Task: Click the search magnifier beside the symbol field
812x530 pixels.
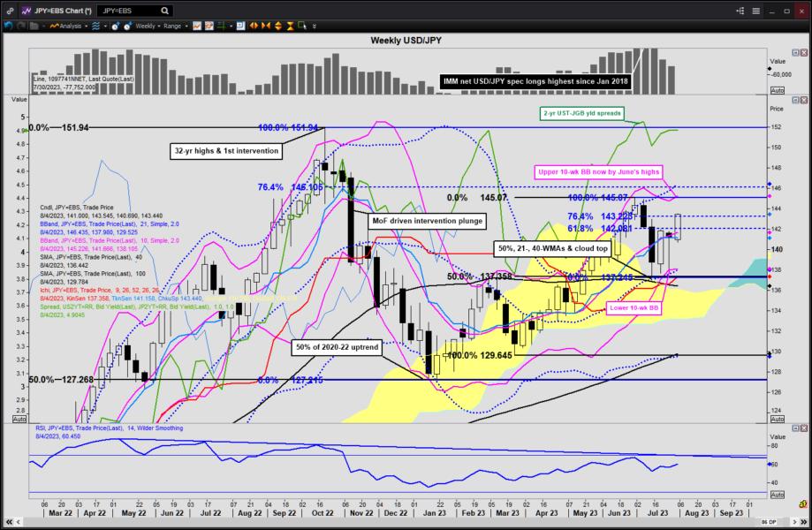Action: click(x=163, y=10)
